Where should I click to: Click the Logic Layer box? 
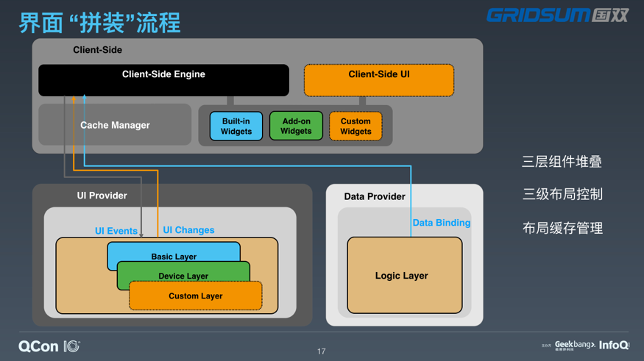point(405,275)
